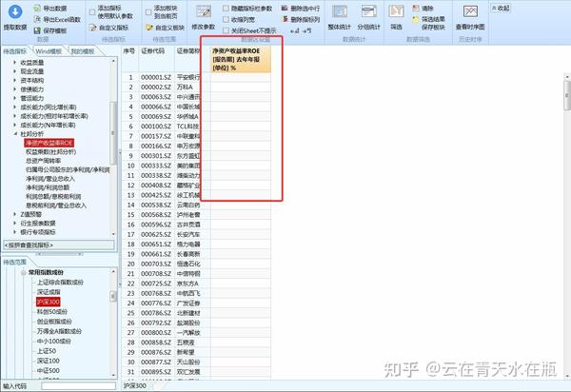This screenshot has width=571, height=392.
Task: Click cell 000651.SZ in the table
Action: (156, 245)
